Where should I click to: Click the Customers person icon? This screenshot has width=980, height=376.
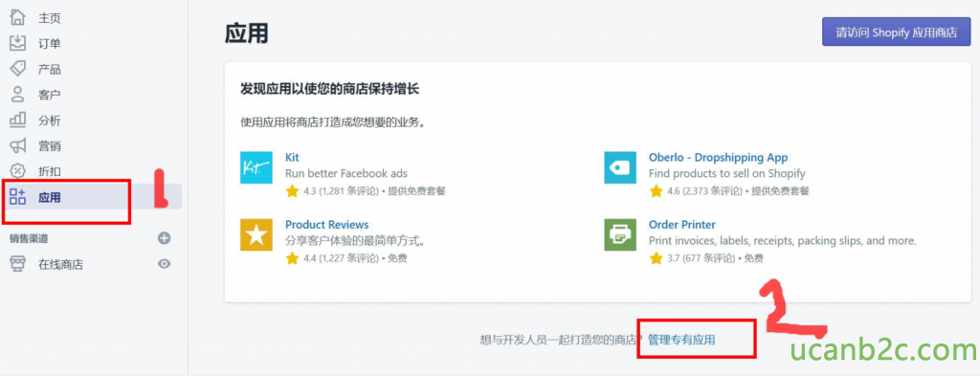click(x=18, y=95)
